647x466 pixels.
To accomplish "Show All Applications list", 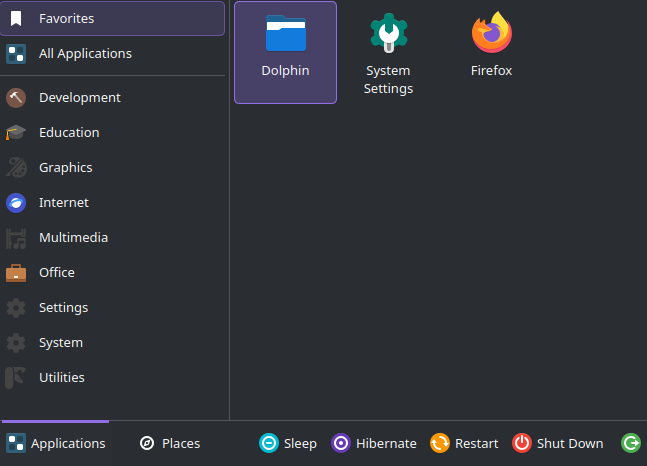I will coord(113,53).
